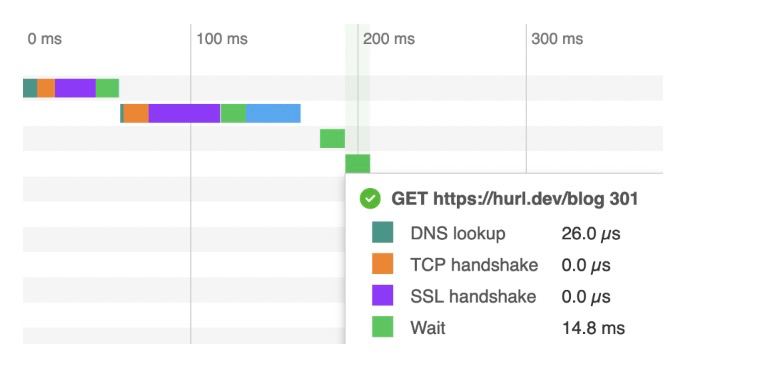Click the DNS lookup teal legend swatch
This screenshot has height=380, width=758.
[382, 233]
